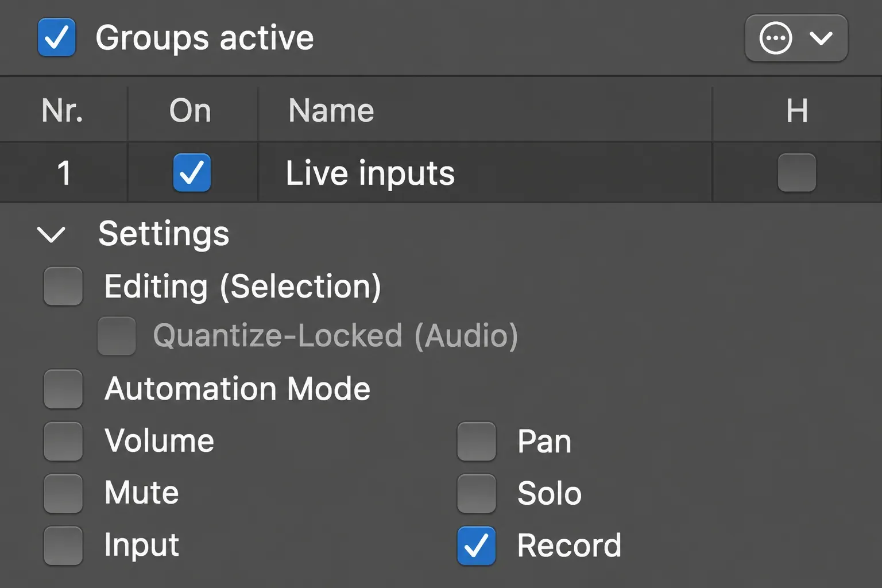This screenshot has width=882, height=588.
Task: Uncheck the Groups active checkbox
Action: (x=56, y=37)
